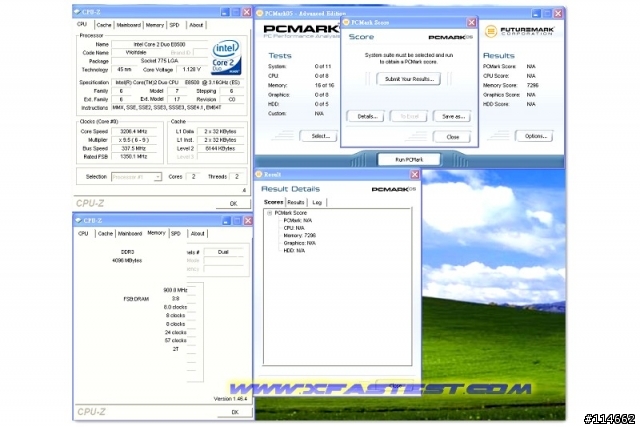Click the Level 2 cache value 6144 KBytes

pos(220,149)
